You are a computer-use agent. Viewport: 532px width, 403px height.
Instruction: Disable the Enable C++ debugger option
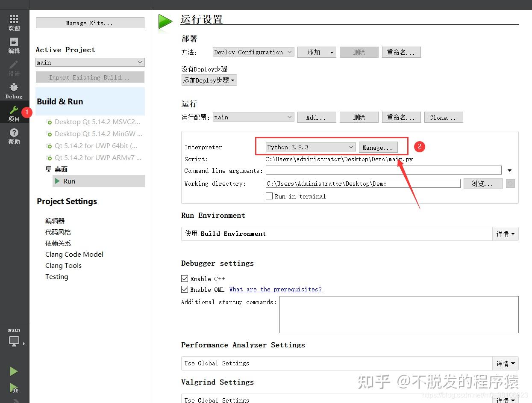184,279
